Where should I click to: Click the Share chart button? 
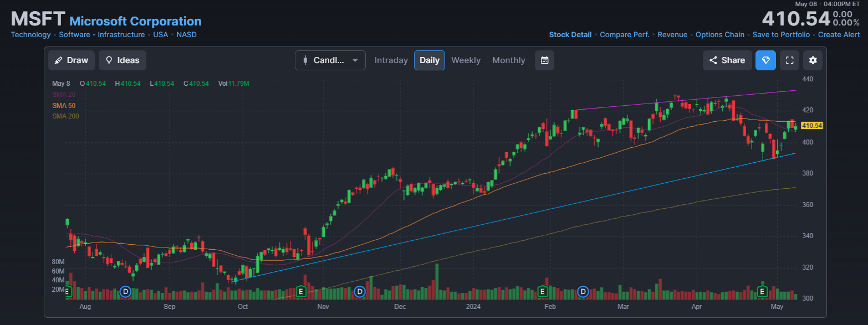click(727, 60)
